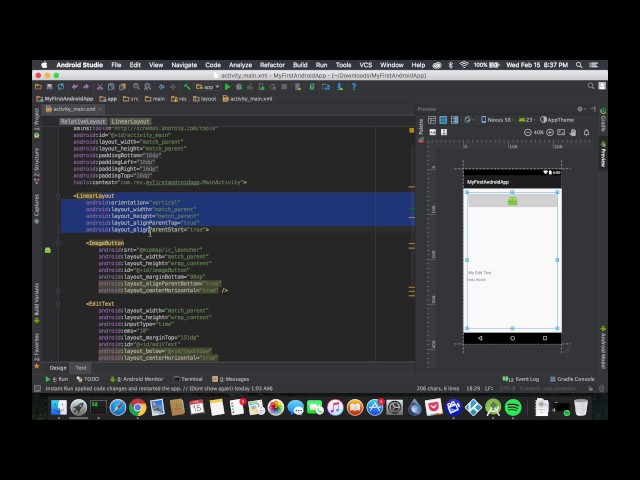Zoom in the layout preview
The image size is (640, 480).
(x=550, y=132)
